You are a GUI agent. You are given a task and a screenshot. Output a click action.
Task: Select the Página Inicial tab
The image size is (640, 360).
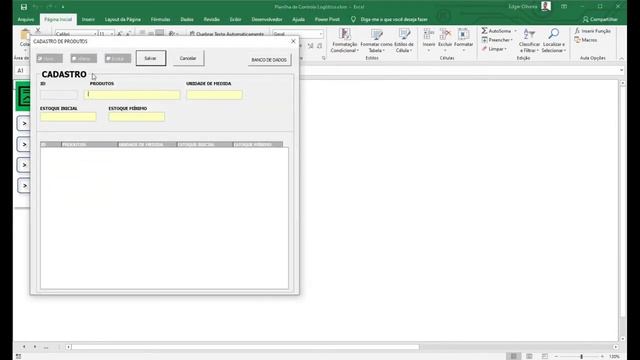coord(58,19)
